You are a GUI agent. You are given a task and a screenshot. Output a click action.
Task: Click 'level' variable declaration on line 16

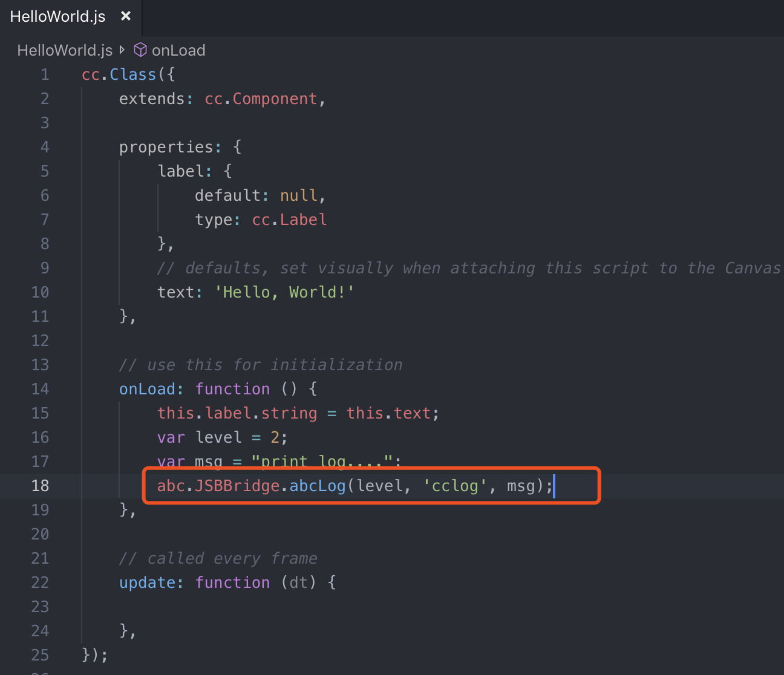(218, 437)
